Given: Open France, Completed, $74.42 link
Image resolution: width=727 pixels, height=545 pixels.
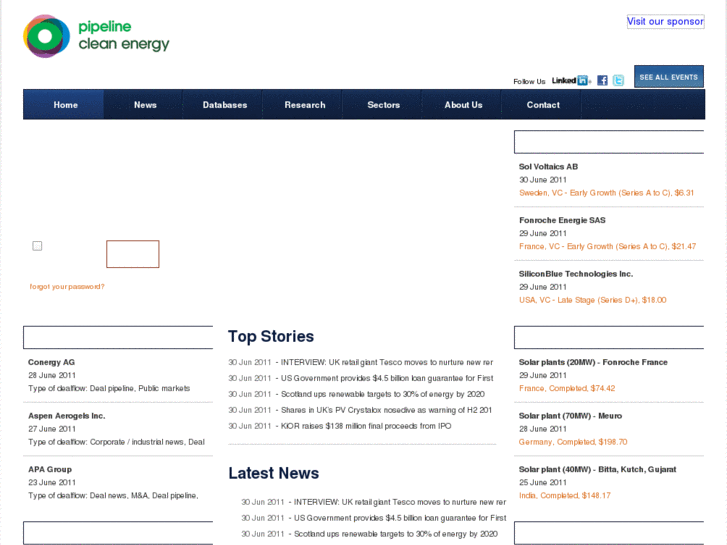Looking at the screenshot, I should [567, 388].
